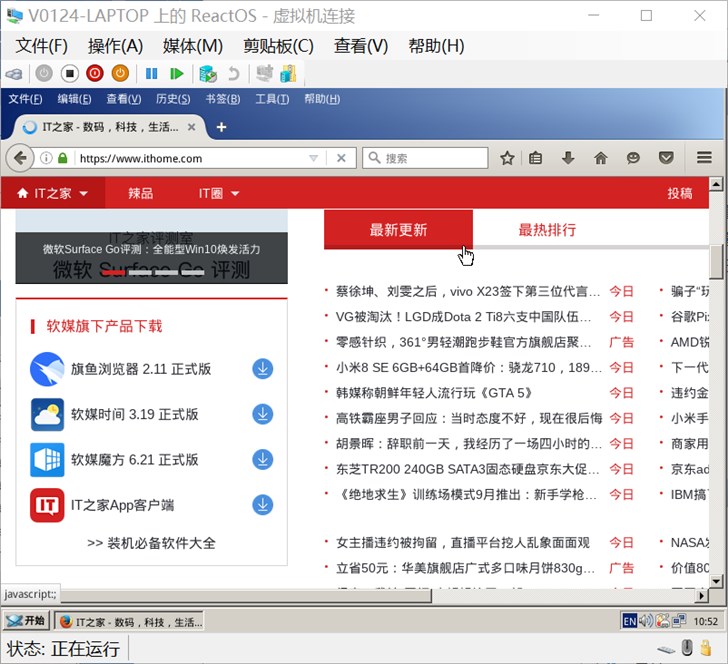Open a new Firefox tab
728x664 pixels.
[221, 127]
